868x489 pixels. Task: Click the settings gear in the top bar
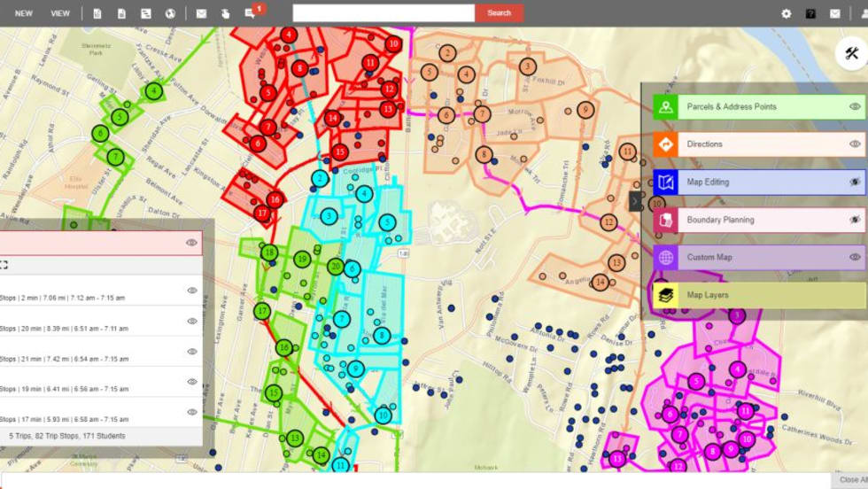coord(786,13)
